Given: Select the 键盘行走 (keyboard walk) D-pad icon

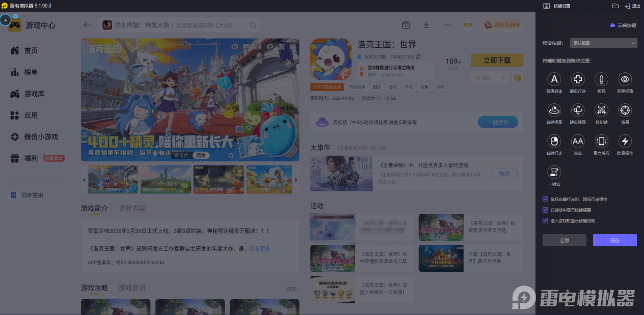Looking at the screenshot, I should coord(578,79).
